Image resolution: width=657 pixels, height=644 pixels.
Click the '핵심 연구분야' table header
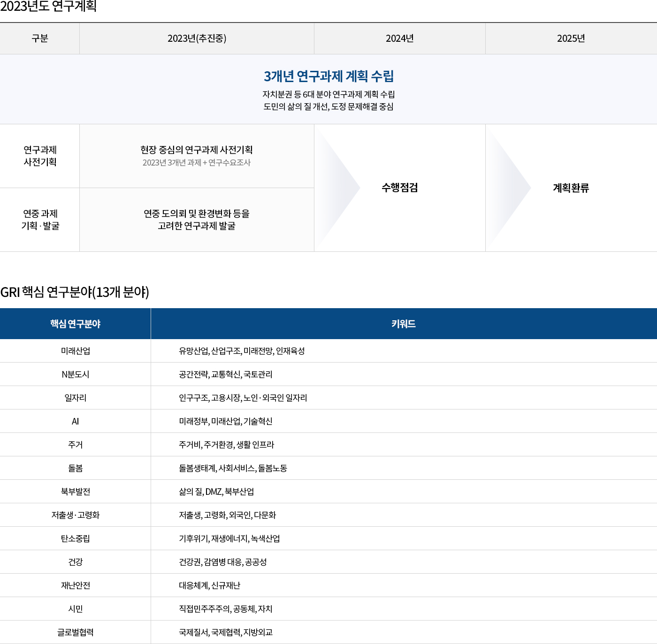pos(75,324)
